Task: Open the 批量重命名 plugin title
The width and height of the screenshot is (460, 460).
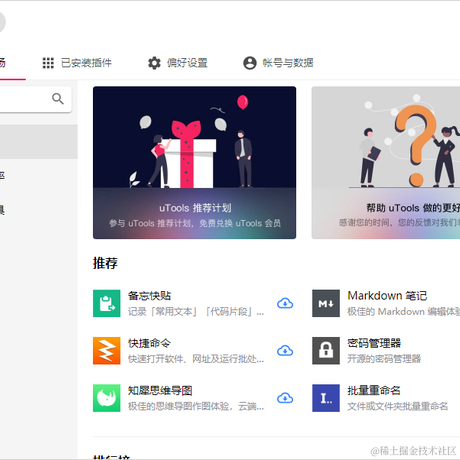Action: pyautogui.click(x=374, y=390)
